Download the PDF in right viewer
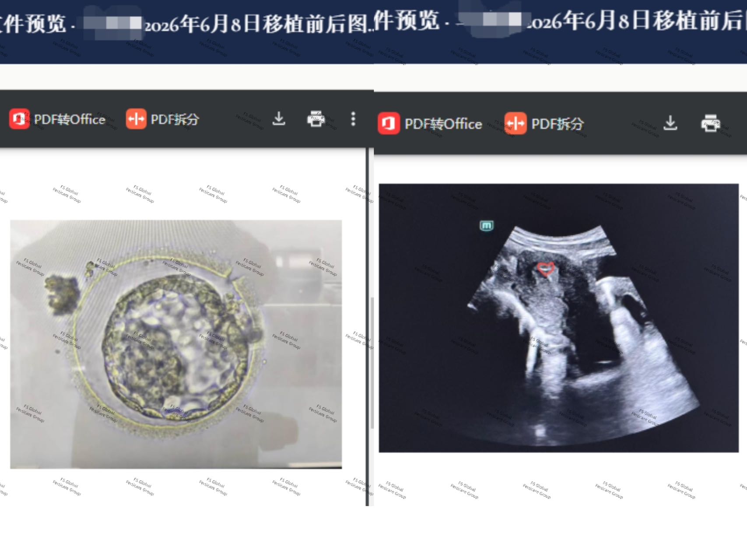Image resolution: width=747 pixels, height=560 pixels. click(670, 123)
